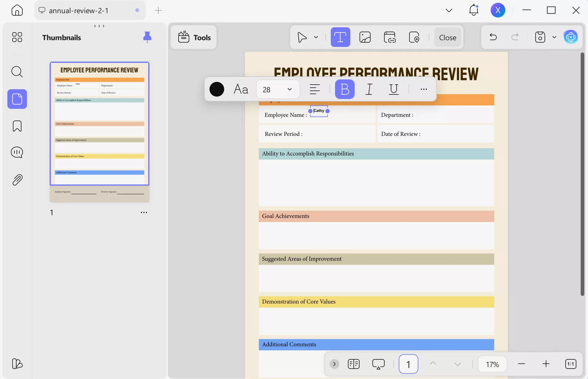Expand the selection tool arrow dropdown

pos(316,37)
